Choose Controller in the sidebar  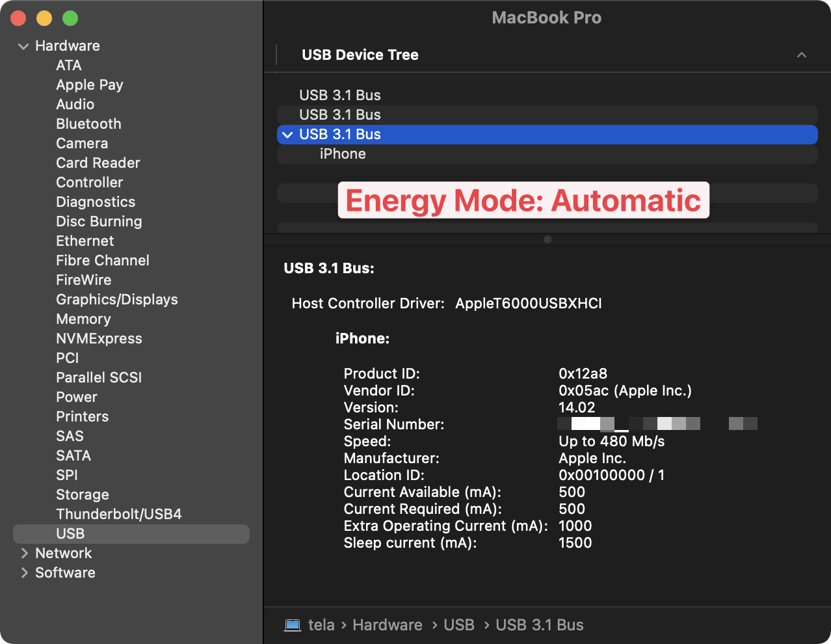coord(89,183)
